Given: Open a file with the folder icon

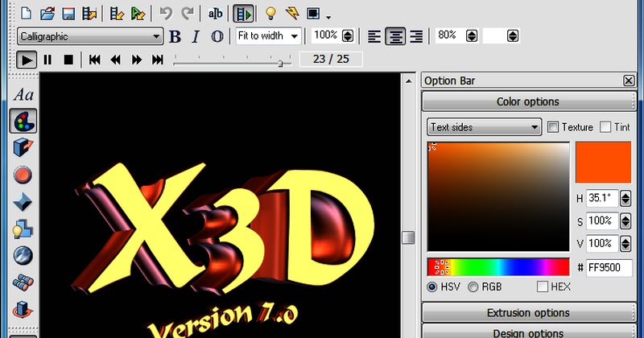Looking at the screenshot, I should click(x=47, y=14).
